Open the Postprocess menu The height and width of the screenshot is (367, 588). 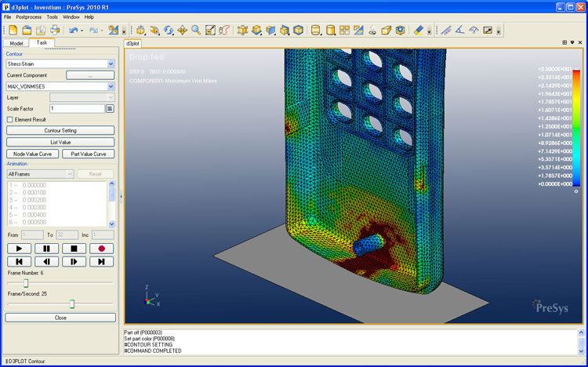[28, 16]
